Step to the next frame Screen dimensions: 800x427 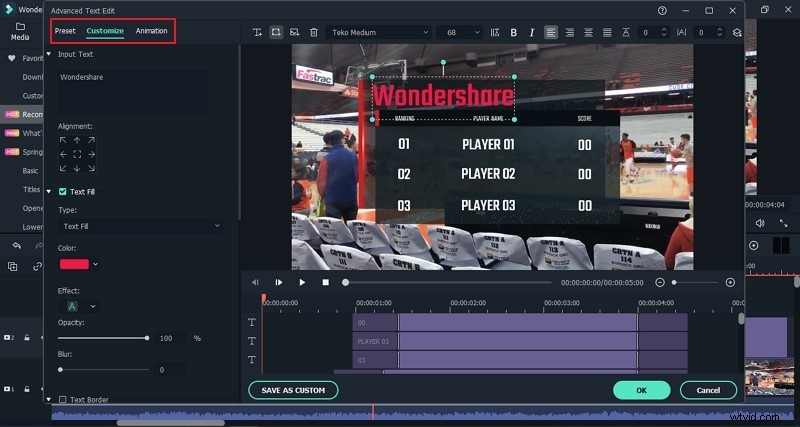pyautogui.click(x=279, y=282)
